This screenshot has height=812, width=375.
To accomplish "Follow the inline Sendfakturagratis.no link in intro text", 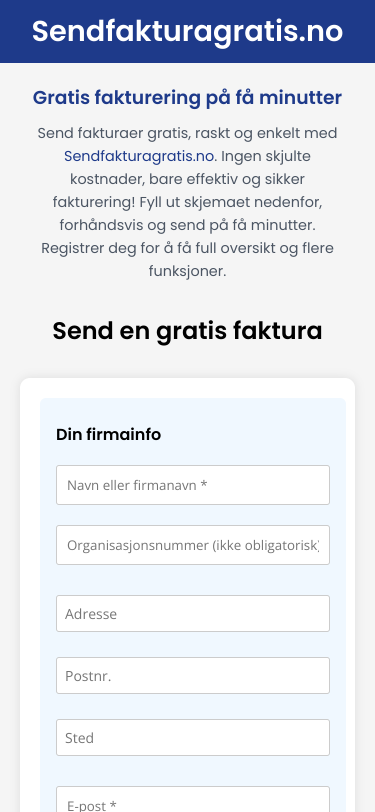I will click(139, 156).
